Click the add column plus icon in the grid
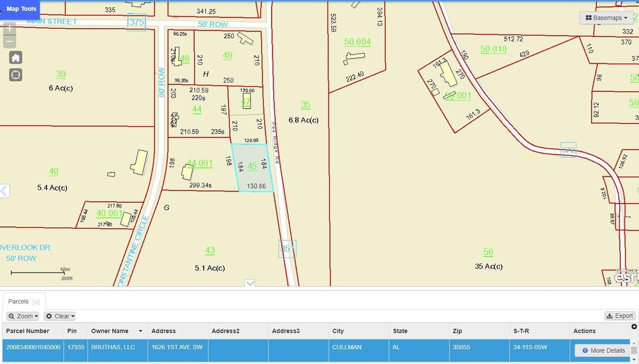 (634, 326)
